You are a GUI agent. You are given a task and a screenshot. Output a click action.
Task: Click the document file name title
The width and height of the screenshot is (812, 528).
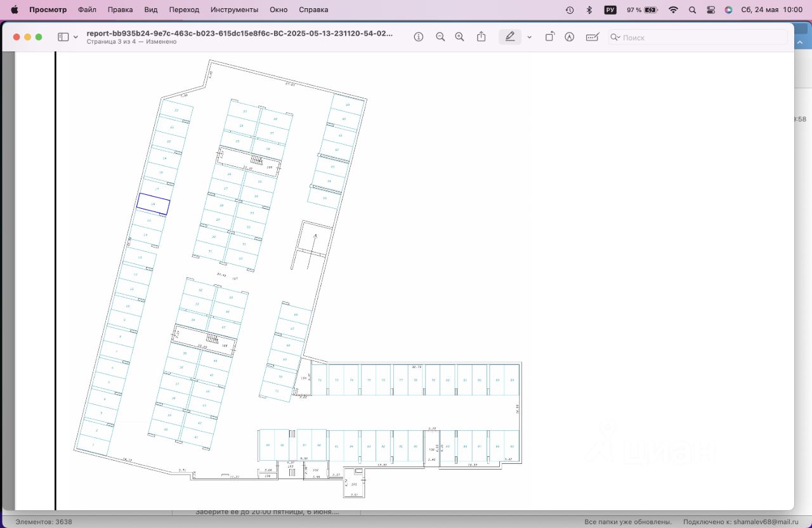pos(239,33)
